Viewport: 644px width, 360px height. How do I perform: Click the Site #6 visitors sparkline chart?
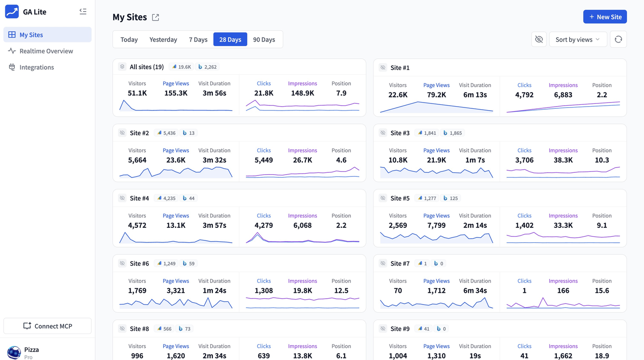(176, 303)
